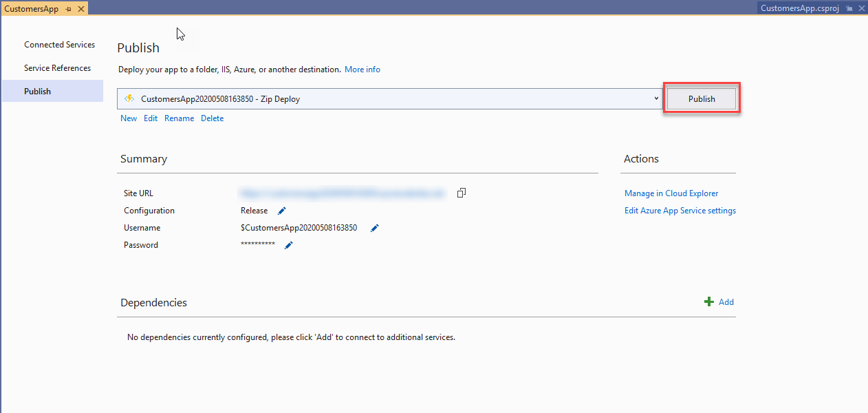Click the Publish page heading
868x413 pixels.
138,47
